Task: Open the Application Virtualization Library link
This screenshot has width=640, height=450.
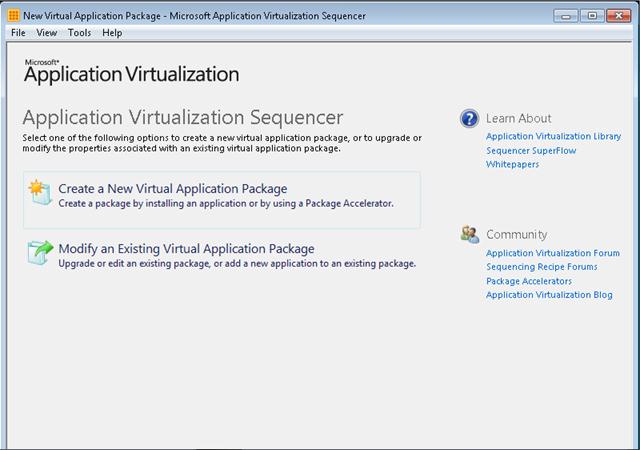Action: pyautogui.click(x=553, y=137)
